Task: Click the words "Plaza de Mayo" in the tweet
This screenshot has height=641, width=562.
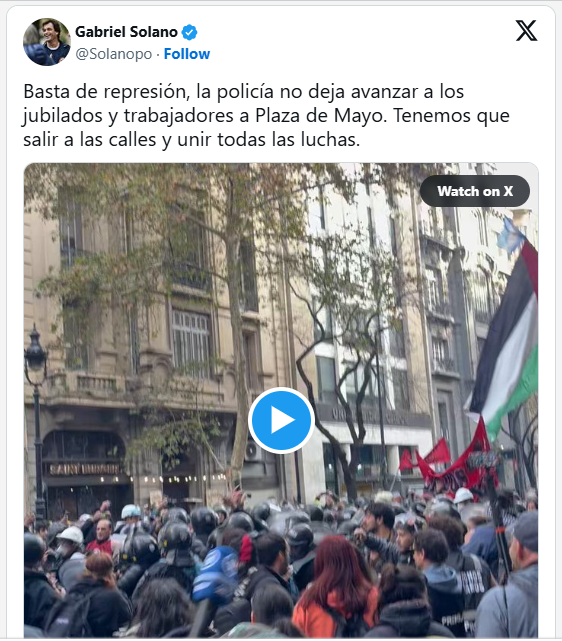Action: pyautogui.click(x=320, y=116)
